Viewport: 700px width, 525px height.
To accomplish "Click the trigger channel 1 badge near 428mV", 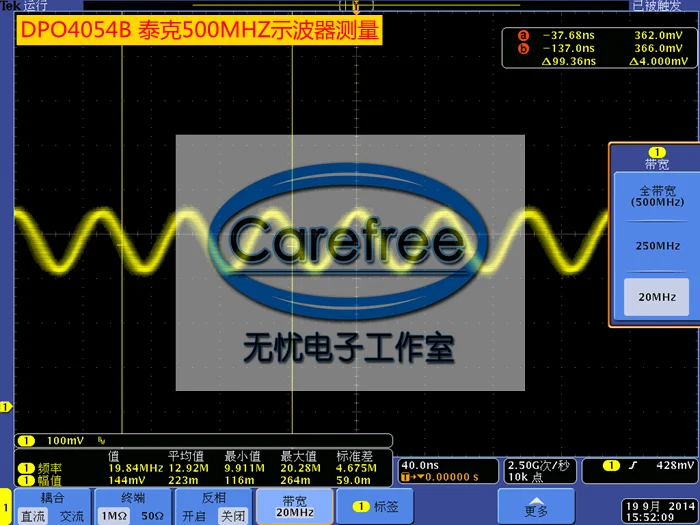I will click(x=611, y=466).
